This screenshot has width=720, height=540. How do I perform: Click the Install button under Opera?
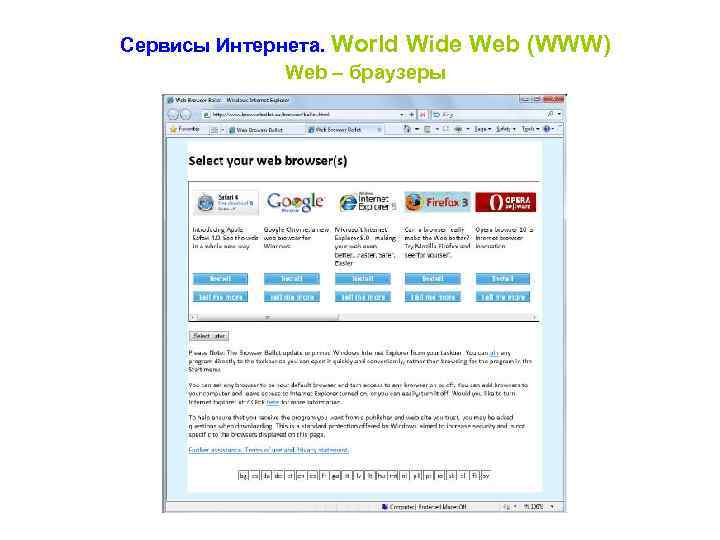pos(503,279)
